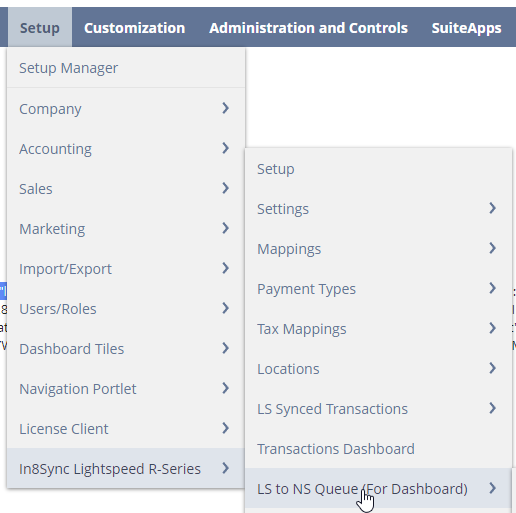The width and height of the screenshot is (516, 513).
Task: Open Administration and Controls tab
Action: (308, 28)
